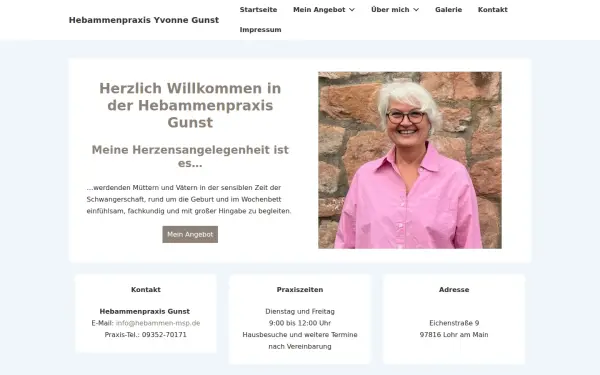The image size is (600, 375).
Task: Click the paragraph starting with werdenden Müttern
Action: tap(189, 199)
